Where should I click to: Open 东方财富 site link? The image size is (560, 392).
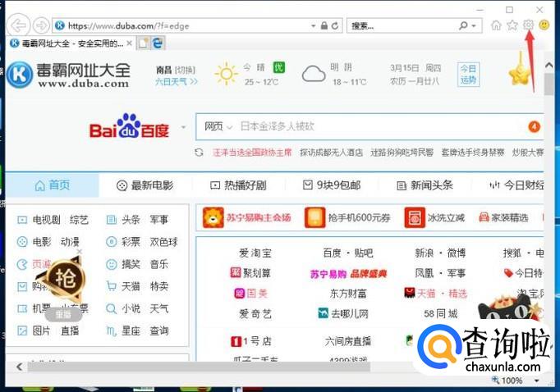(348, 294)
